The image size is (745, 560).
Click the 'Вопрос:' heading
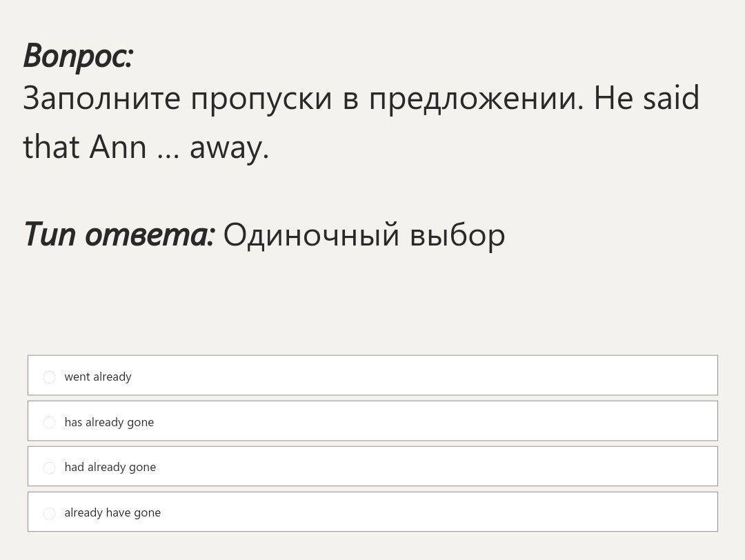78,56
